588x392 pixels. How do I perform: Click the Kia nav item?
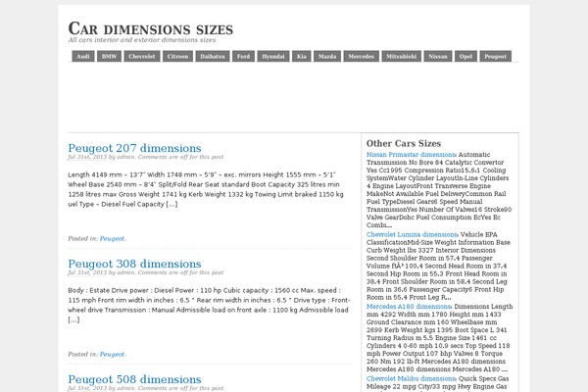(x=302, y=56)
